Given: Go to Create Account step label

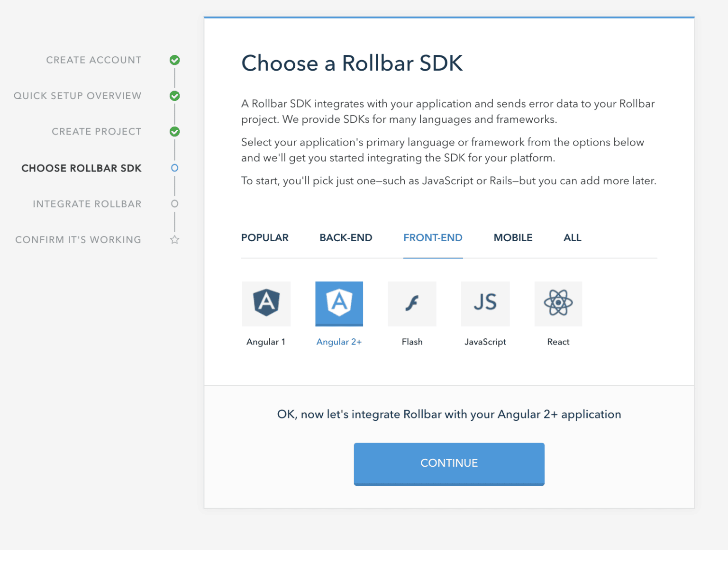Looking at the screenshot, I should (x=94, y=60).
